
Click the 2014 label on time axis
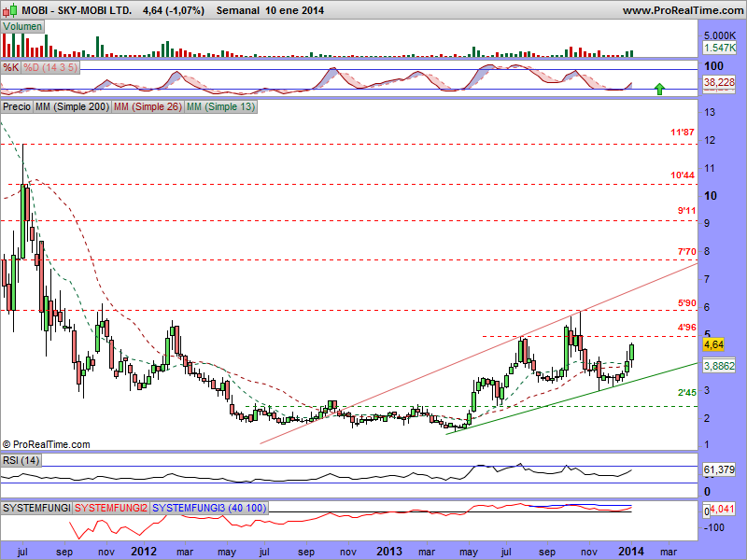coord(631,552)
